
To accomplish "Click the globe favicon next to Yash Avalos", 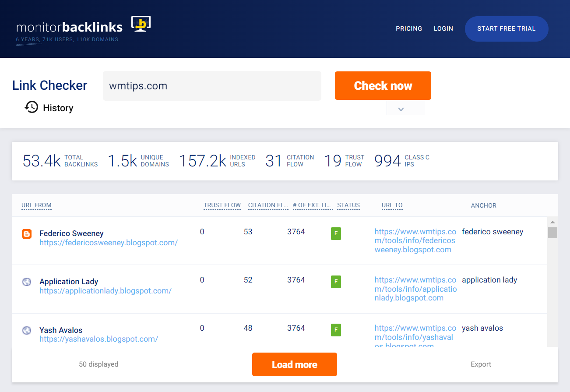I will (x=26, y=330).
